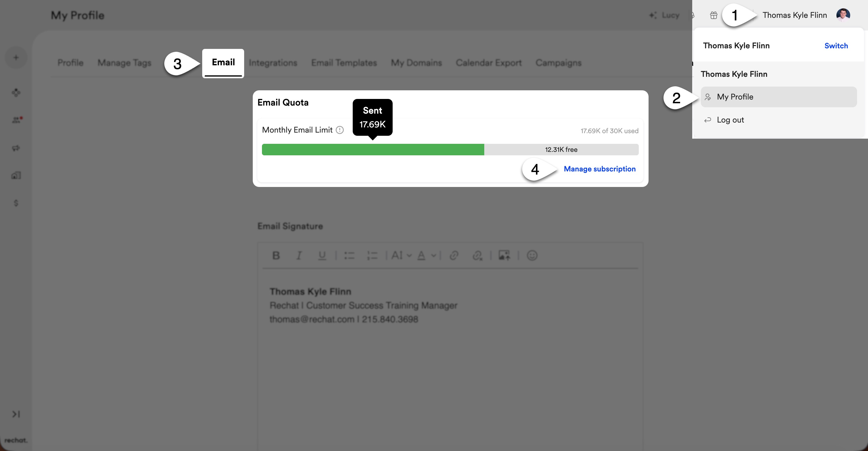Screen dimensions: 868x451
Task: Click the green email quota bar
Action: click(x=373, y=150)
